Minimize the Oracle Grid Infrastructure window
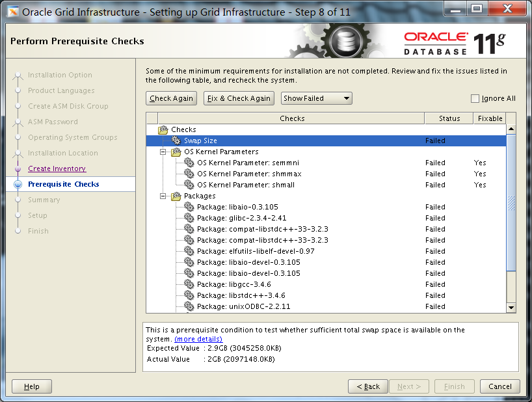This screenshot has width=532, height=402. click(x=455, y=9)
